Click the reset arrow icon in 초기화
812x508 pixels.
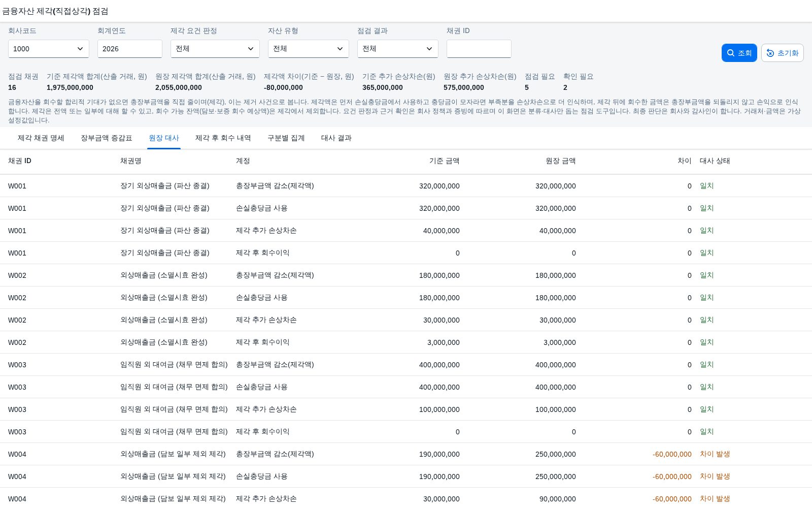click(770, 53)
